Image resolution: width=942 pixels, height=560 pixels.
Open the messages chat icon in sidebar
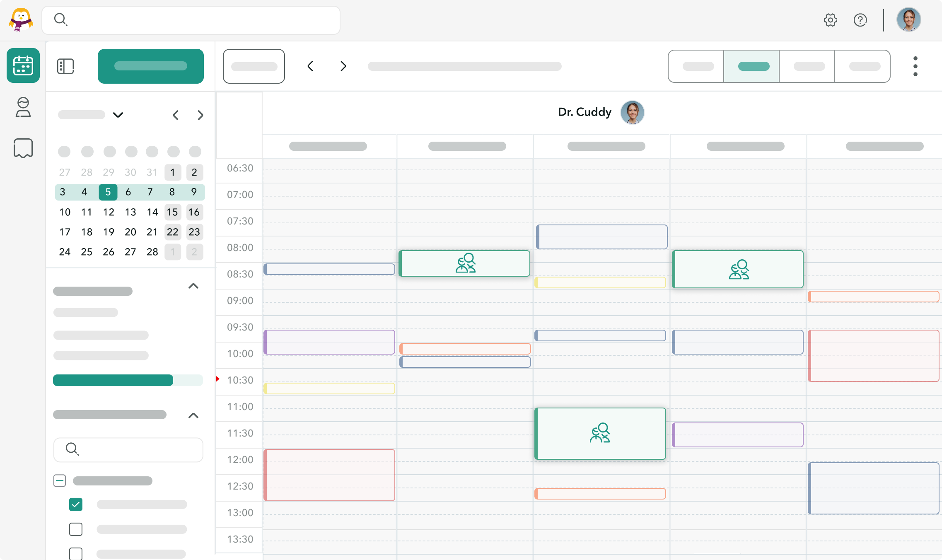tap(23, 148)
